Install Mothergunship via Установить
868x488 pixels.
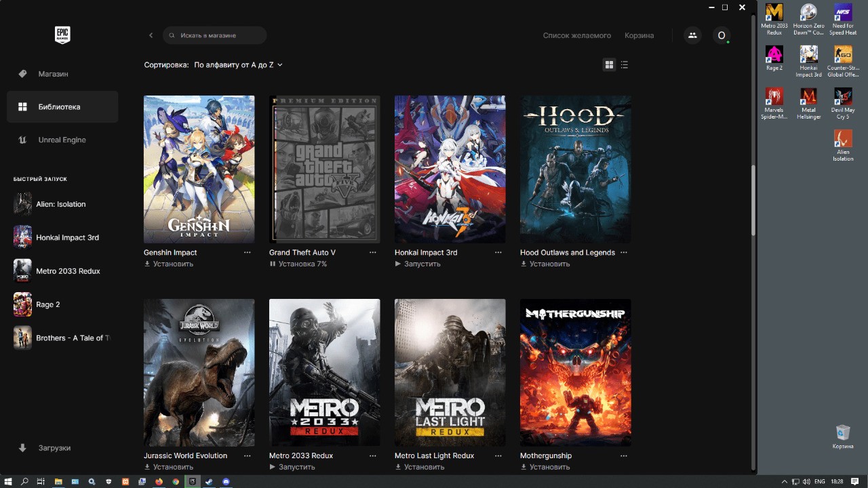point(545,467)
